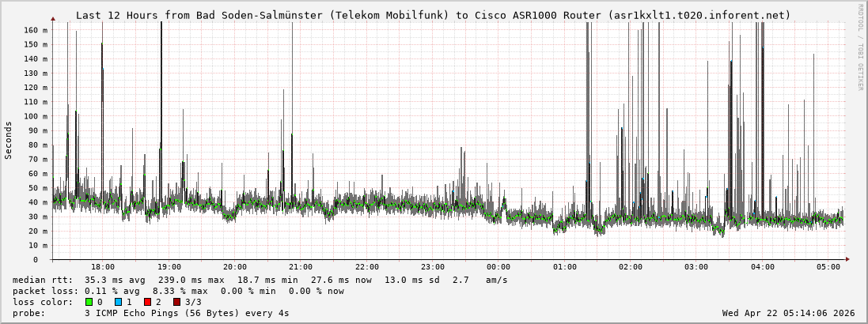This screenshot has width=868, height=324.
Task: Click the packet loss statistics line
Action: pos(178,291)
